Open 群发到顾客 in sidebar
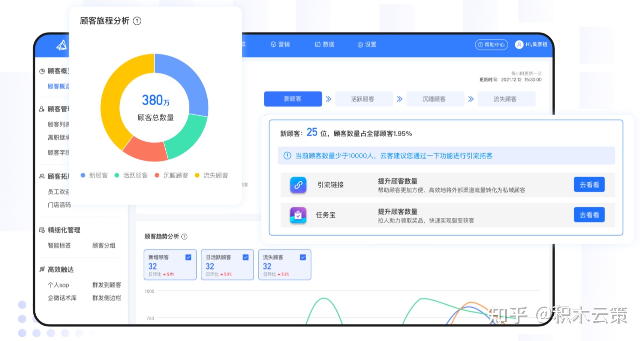This screenshot has height=341, width=644. tap(107, 285)
